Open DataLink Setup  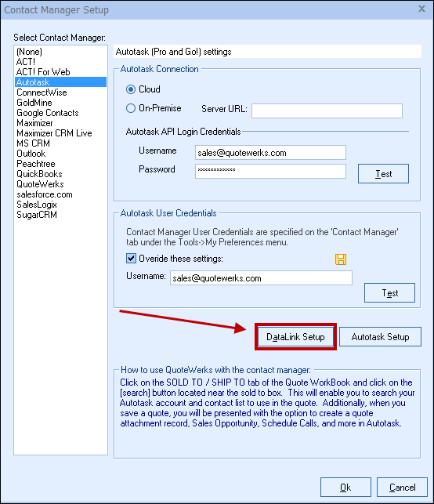coord(295,337)
